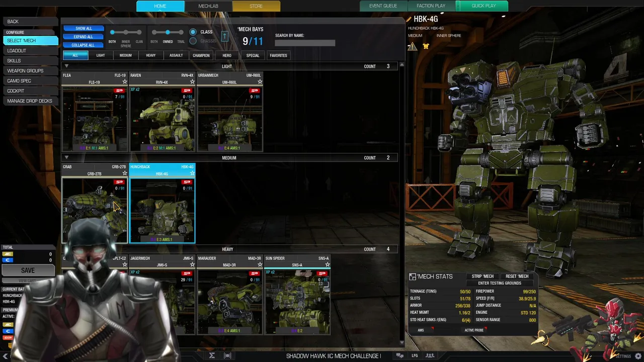Set faction filter to Both

(x=112, y=33)
